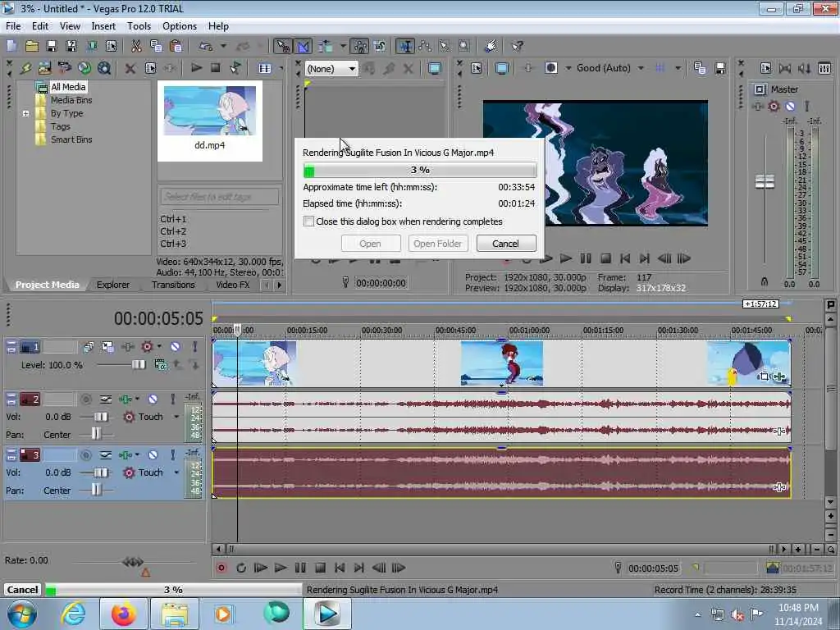This screenshot has height=630, width=840.
Task: Open Mixing Console icon in Master panel
Action: coord(824,68)
